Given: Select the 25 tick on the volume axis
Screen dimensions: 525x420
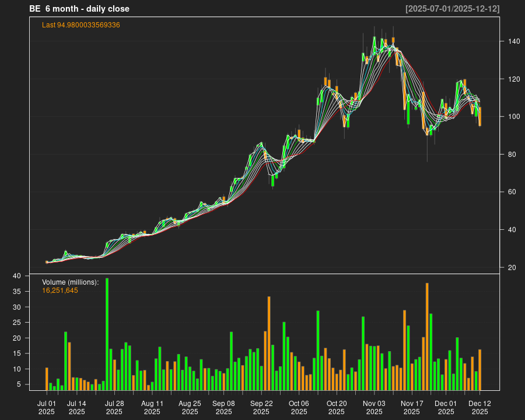Looking at the screenshot, I should click(x=17, y=323).
